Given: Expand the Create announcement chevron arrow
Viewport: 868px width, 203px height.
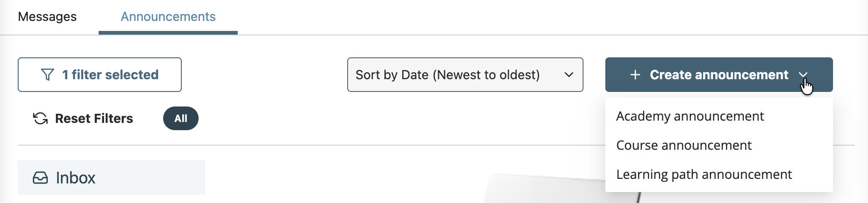Looking at the screenshot, I should [x=803, y=75].
